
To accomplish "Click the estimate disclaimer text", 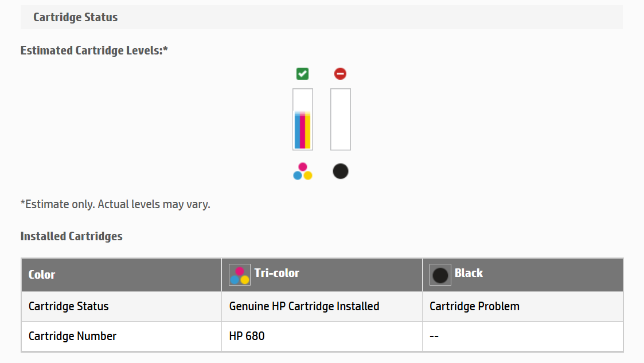I will 115,204.
